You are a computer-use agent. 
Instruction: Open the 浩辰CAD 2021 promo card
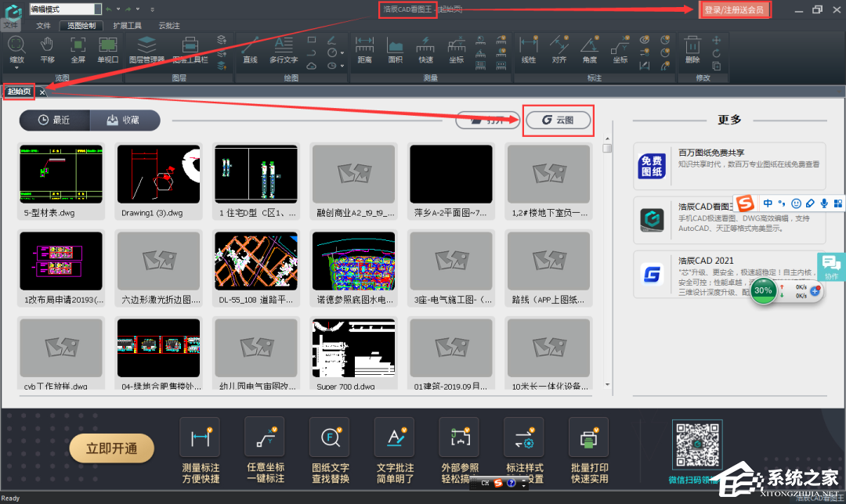pyautogui.click(x=729, y=275)
